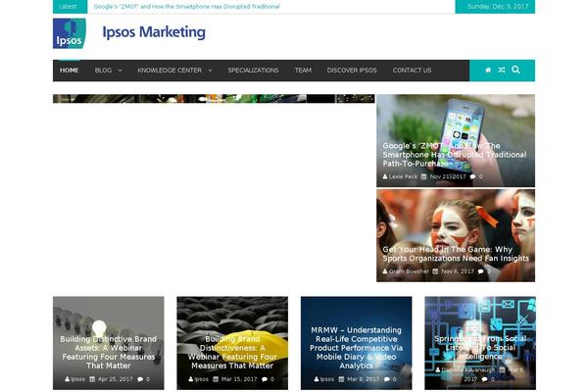This screenshot has width=588, height=392.
Task: Open Building Distinctive Brand Assets webinar post
Action: pyautogui.click(x=109, y=352)
